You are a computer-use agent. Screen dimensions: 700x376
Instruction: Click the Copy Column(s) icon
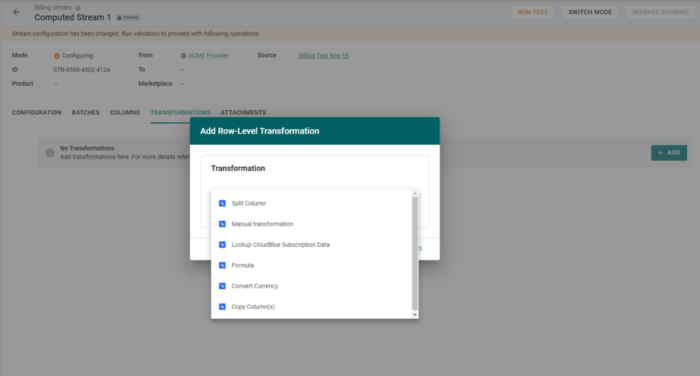[x=222, y=307]
